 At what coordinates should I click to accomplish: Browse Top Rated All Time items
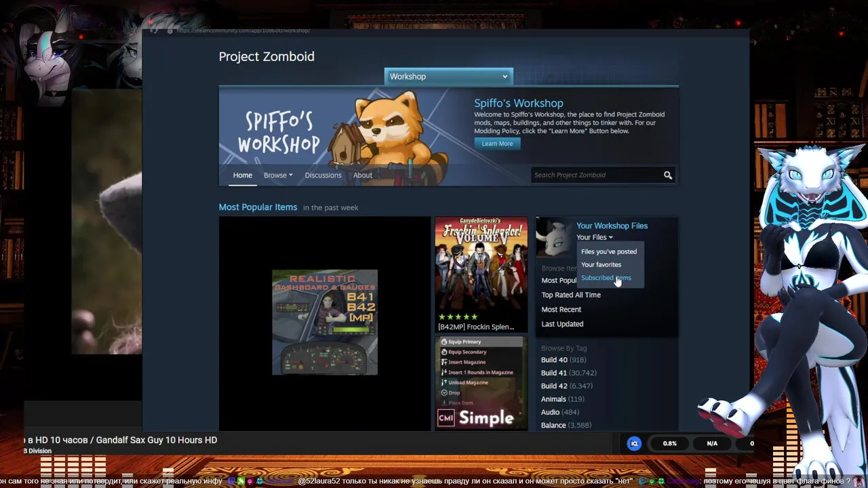571,295
